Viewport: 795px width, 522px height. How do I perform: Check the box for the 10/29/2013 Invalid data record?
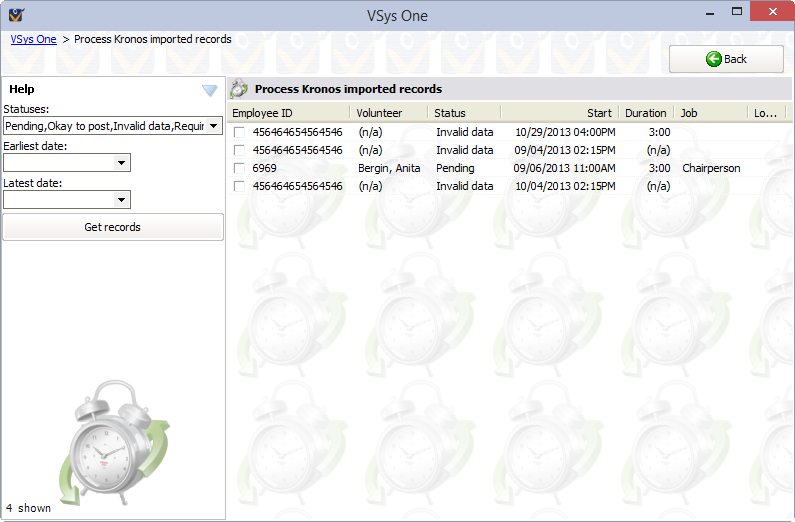239,132
